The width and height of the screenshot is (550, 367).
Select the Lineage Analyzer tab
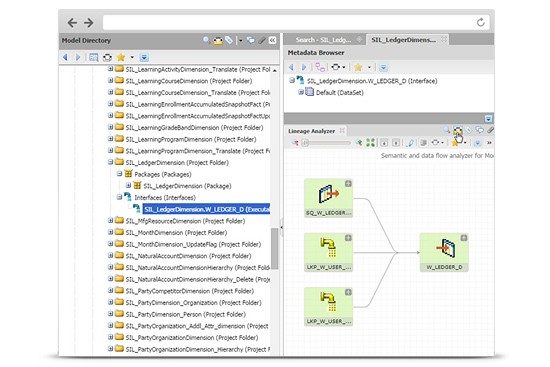click(x=311, y=131)
